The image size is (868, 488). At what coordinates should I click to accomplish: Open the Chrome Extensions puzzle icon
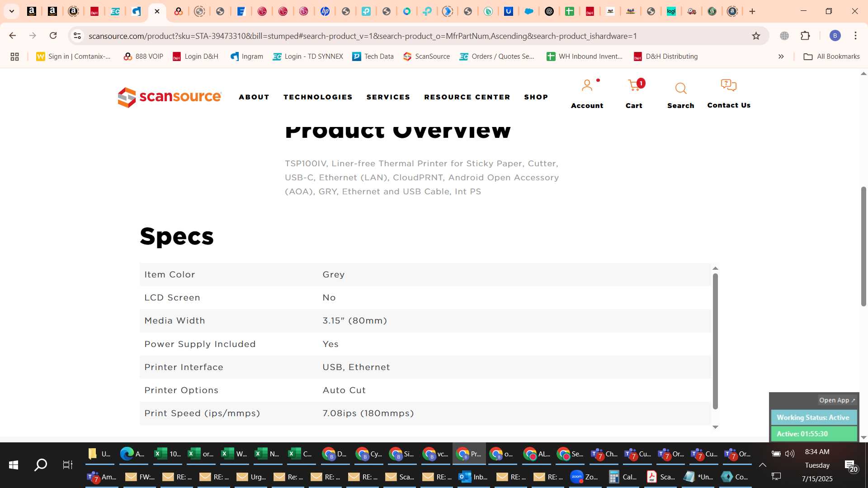[x=805, y=36]
